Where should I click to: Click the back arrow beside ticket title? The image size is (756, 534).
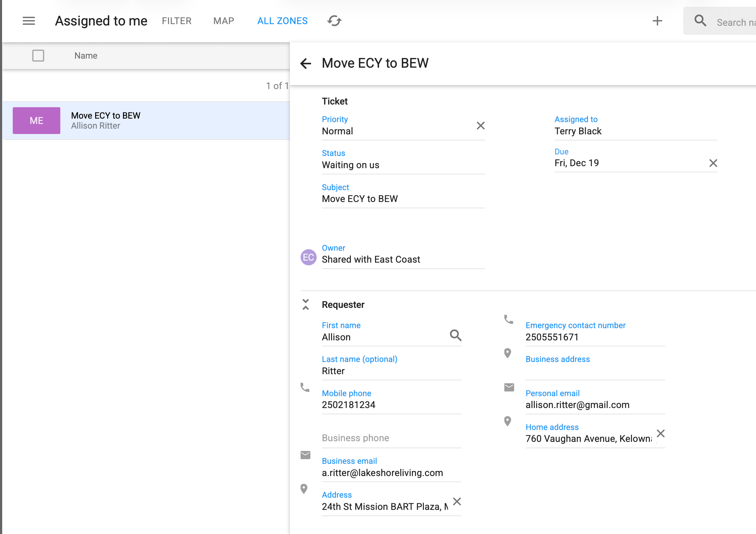pos(306,63)
